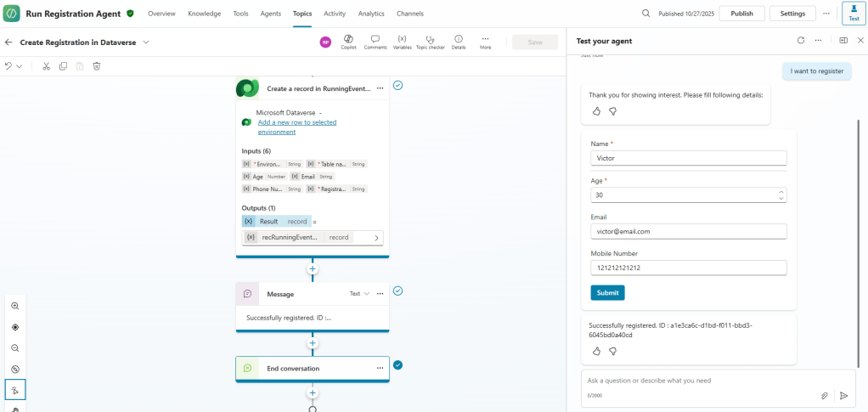Viewport: 868px width, 412px height.
Task: Launch the Topic checker
Action: (431, 39)
